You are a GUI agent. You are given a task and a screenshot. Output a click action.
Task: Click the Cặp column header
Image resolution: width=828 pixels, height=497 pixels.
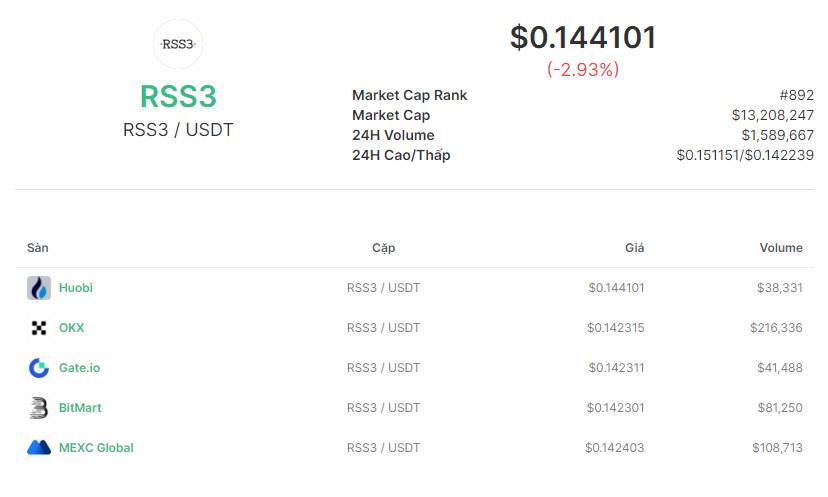pyautogui.click(x=383, y=248)
